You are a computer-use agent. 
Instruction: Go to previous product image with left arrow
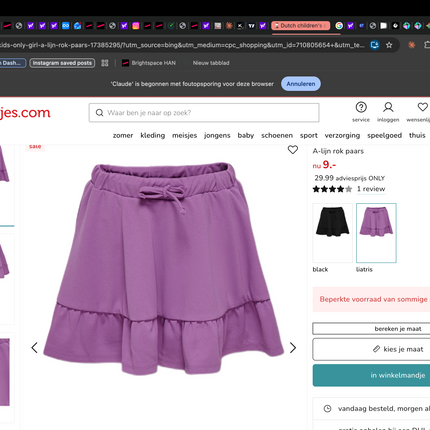[34, 348]
